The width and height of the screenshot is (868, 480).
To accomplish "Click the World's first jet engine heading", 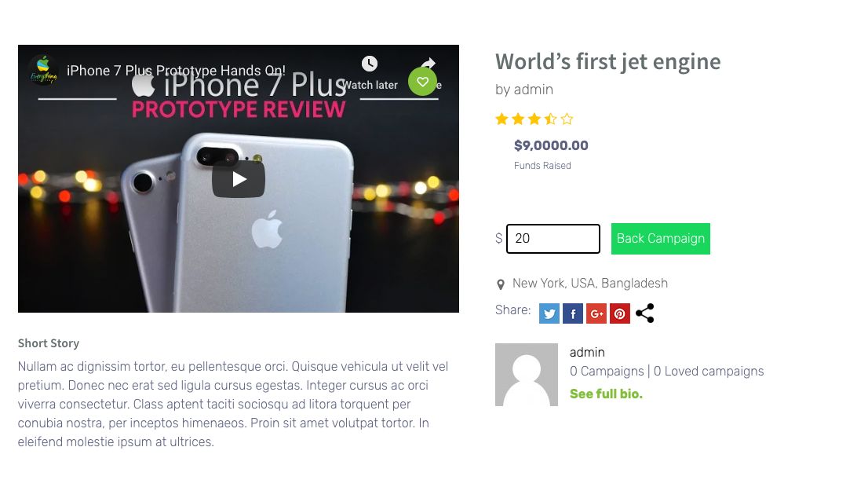I will click(x=607, y=61).
